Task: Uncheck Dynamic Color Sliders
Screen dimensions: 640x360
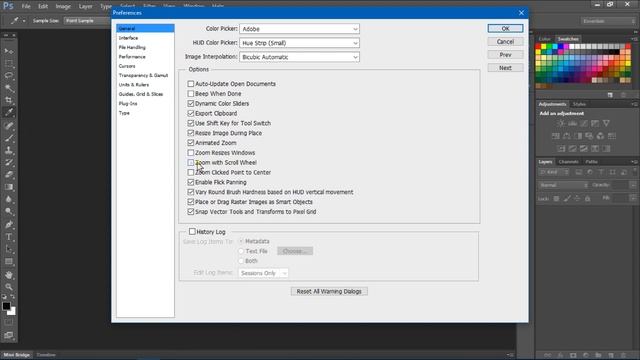Action: (191, 103)
